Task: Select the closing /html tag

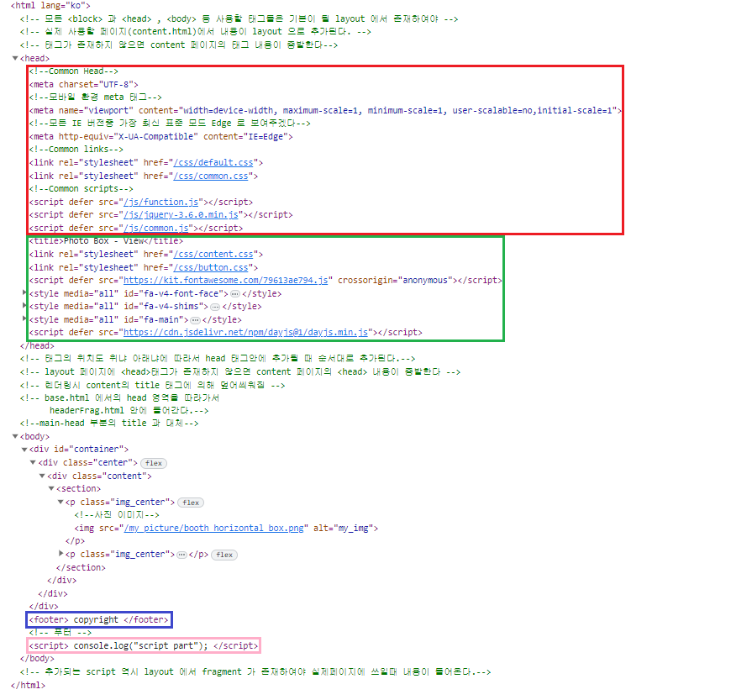Action: click(x=28, y=685)
